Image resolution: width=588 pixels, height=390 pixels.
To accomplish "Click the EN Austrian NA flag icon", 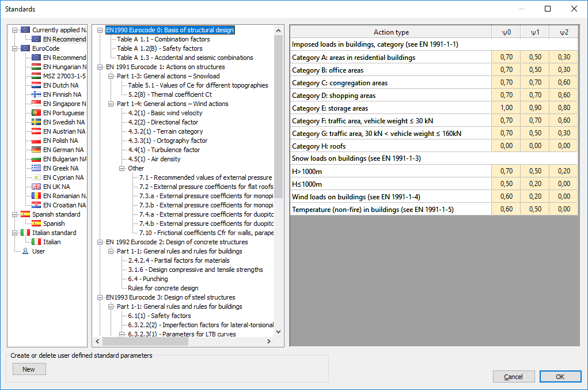I will [36, 131].
